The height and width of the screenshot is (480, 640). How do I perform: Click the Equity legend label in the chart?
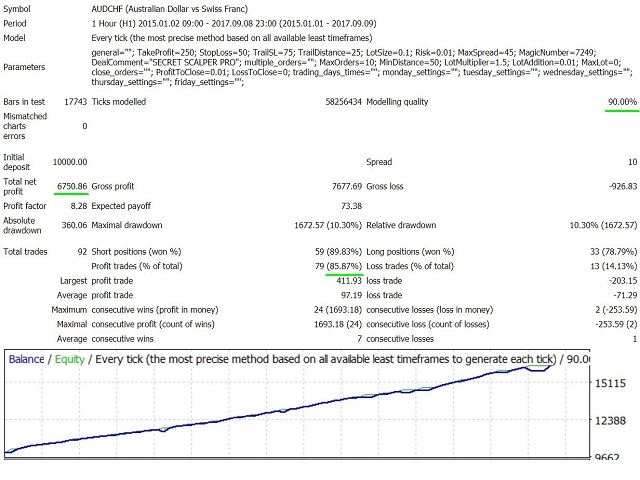70,360
